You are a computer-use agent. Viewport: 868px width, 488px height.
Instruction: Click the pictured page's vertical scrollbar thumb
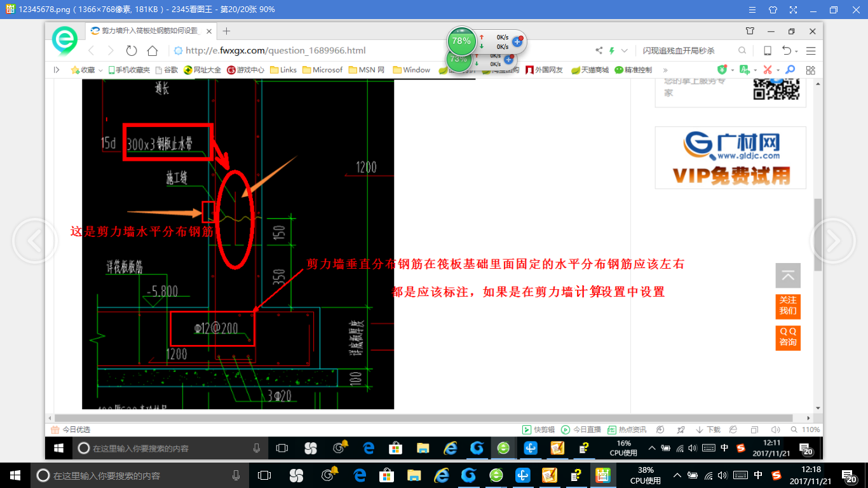[818, 234]
